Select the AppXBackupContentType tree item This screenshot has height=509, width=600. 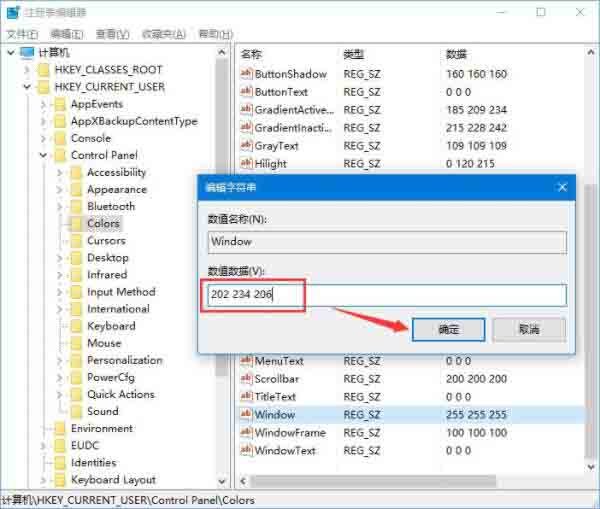pyautogui.click(x=134, y=121)
